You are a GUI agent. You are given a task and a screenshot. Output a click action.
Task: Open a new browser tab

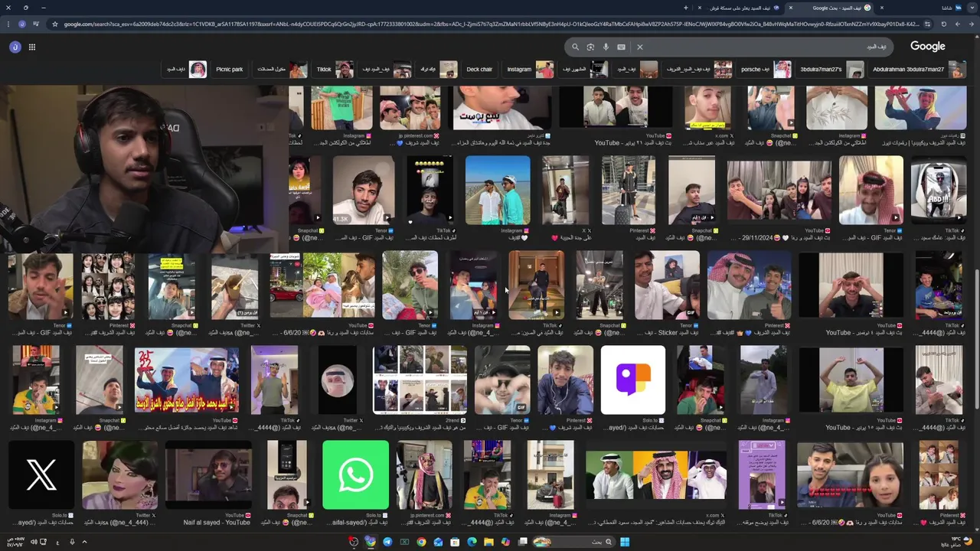click(x=685, y=8)
